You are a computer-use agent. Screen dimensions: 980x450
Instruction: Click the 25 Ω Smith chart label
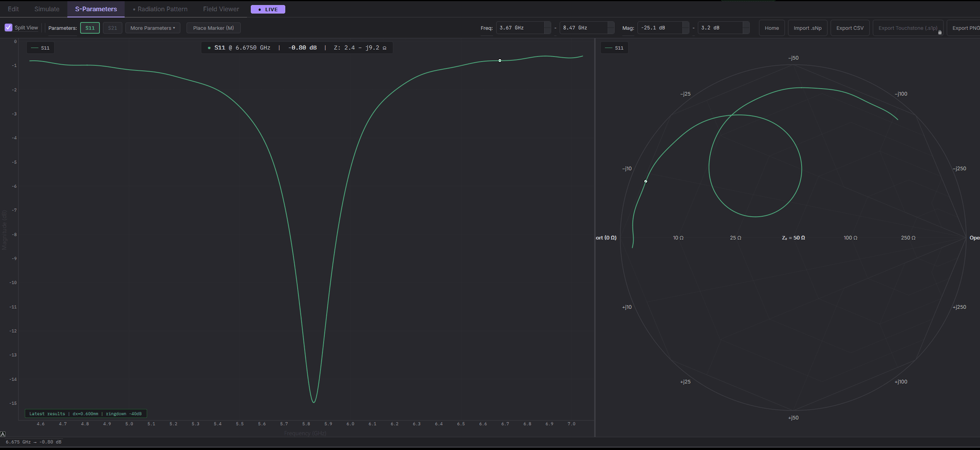coord(735,238)
